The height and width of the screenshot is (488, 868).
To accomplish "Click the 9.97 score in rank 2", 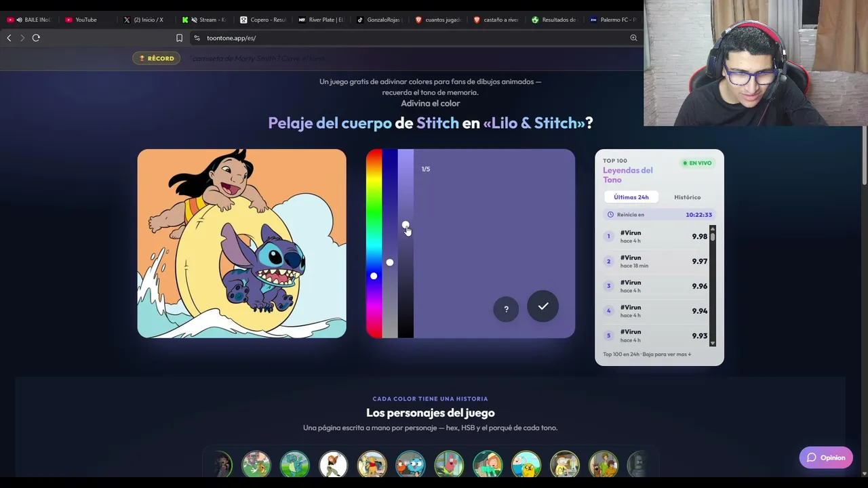I will point(700,262).
